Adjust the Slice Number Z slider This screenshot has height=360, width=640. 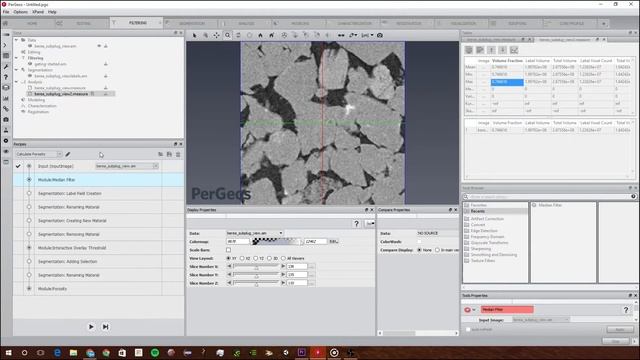(x=256, y=283)
